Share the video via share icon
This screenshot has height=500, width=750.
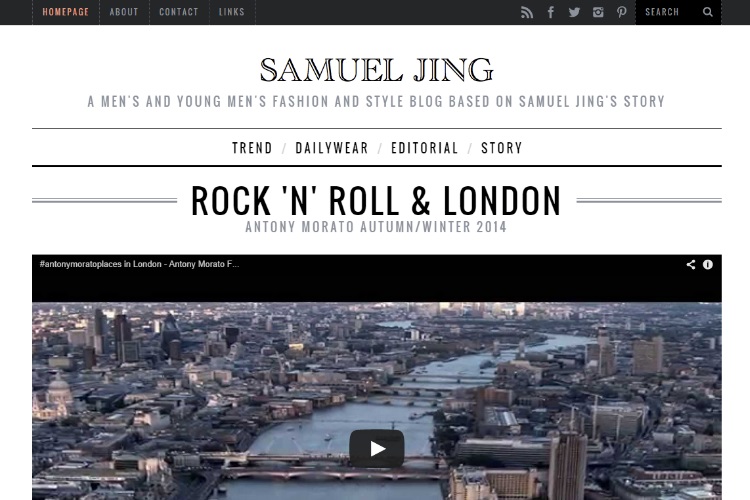(x=691, y=264)
